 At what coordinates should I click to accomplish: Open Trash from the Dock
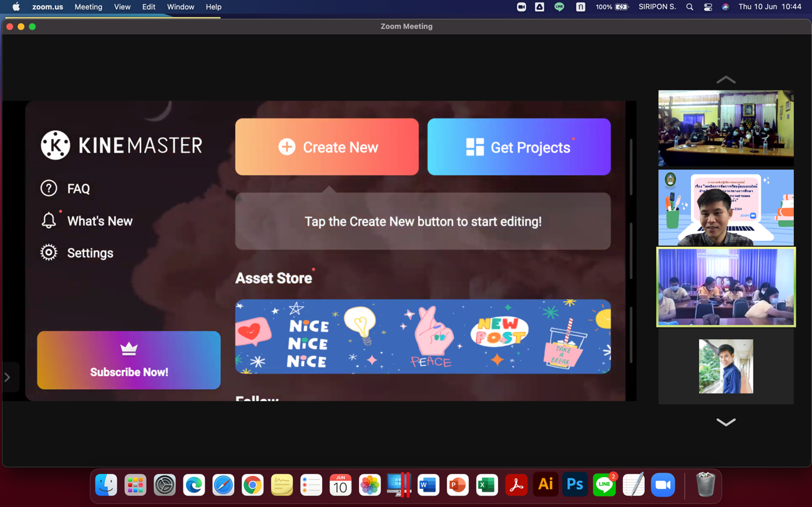point(705,485)
